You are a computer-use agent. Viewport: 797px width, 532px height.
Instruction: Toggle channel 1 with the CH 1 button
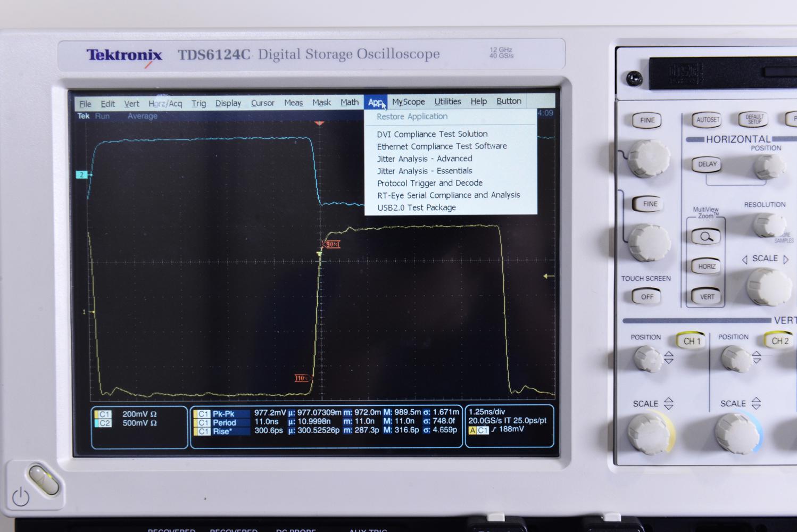click(x=691, y=341)
